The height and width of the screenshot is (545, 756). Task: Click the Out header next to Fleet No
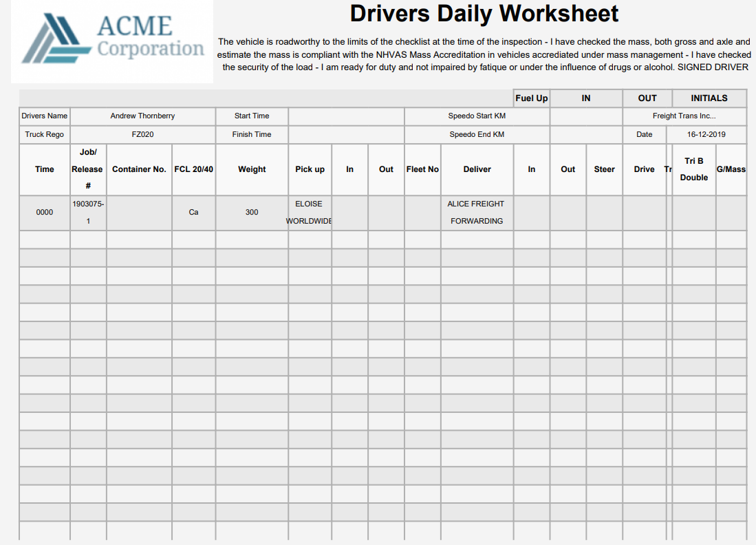[386, 169]
